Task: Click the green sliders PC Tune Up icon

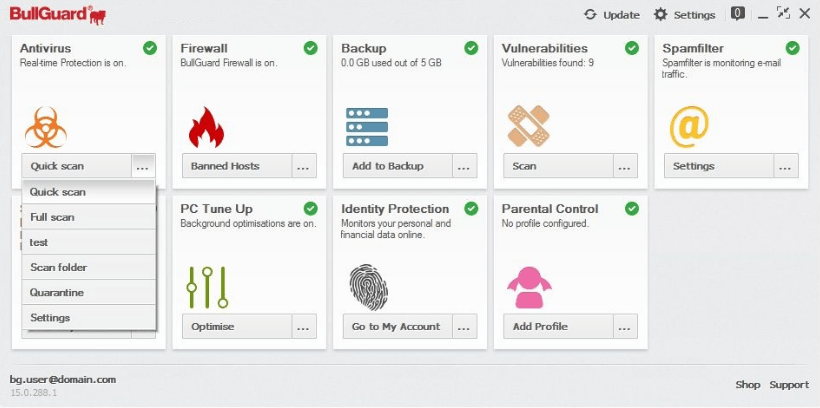Action: coord(207,287)
